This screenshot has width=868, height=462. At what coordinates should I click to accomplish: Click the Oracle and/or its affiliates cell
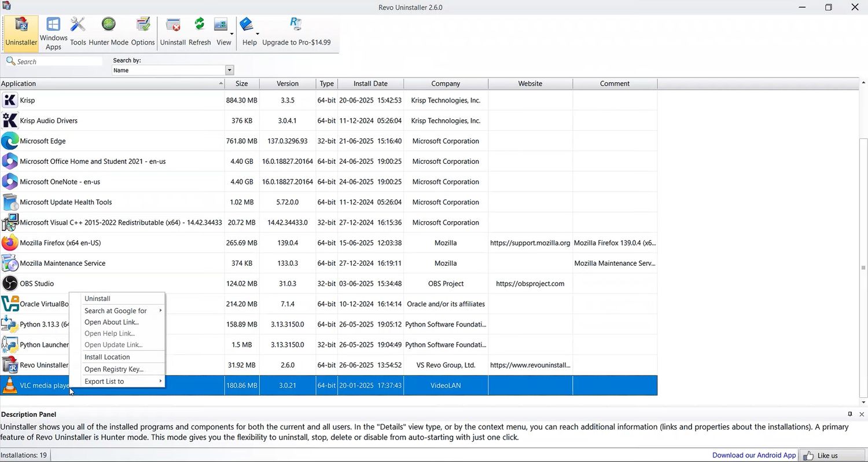coord(446,303)
